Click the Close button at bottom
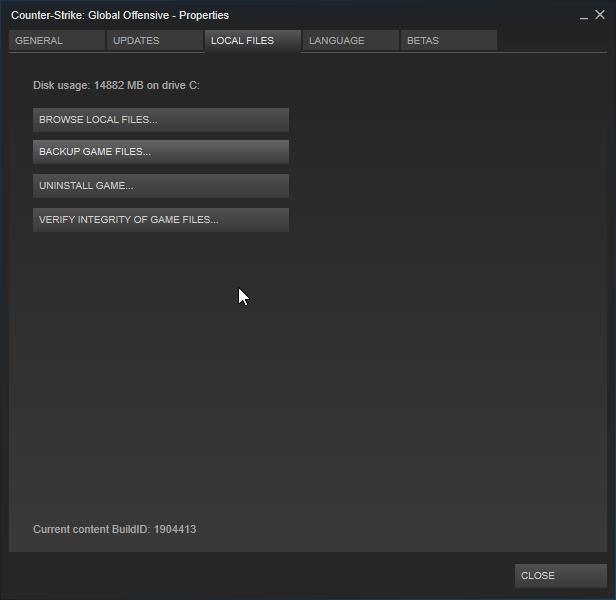616x600 pixels. coord(561,576)
